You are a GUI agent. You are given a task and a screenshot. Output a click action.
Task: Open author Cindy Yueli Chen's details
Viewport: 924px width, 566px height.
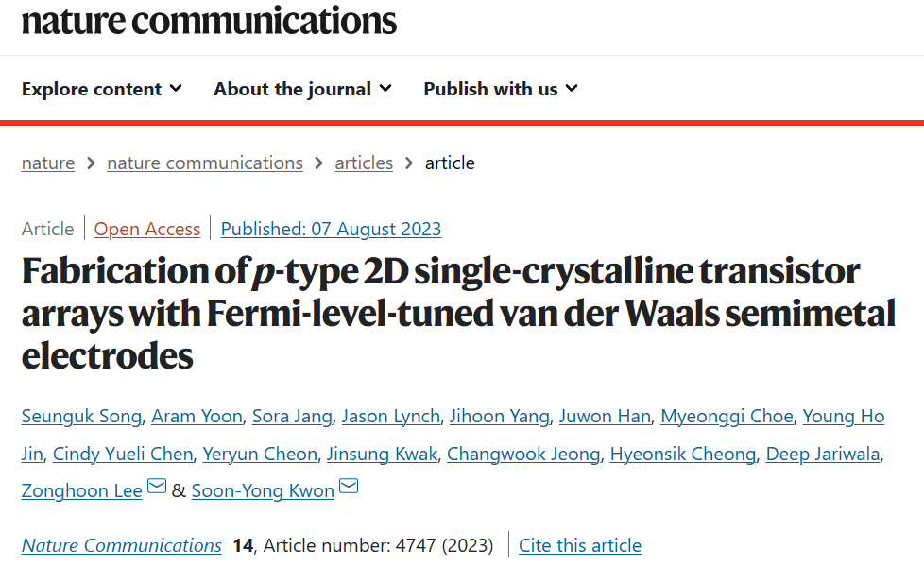point(123,454)
